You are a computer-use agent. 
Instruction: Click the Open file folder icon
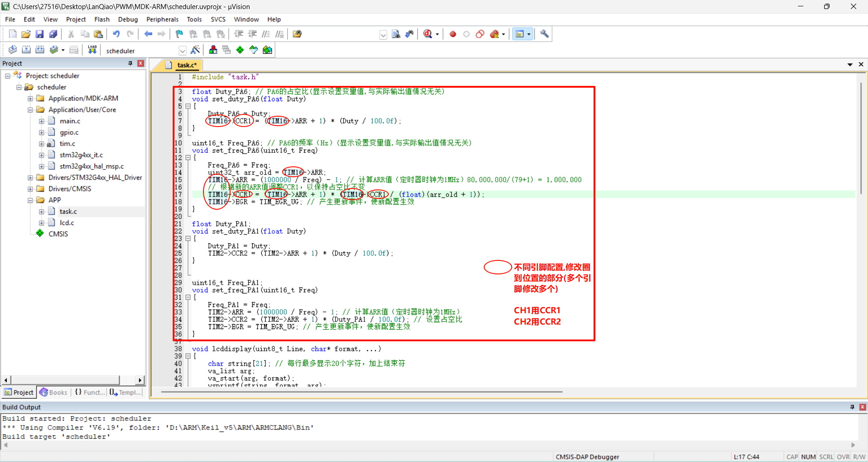(26, 34)
